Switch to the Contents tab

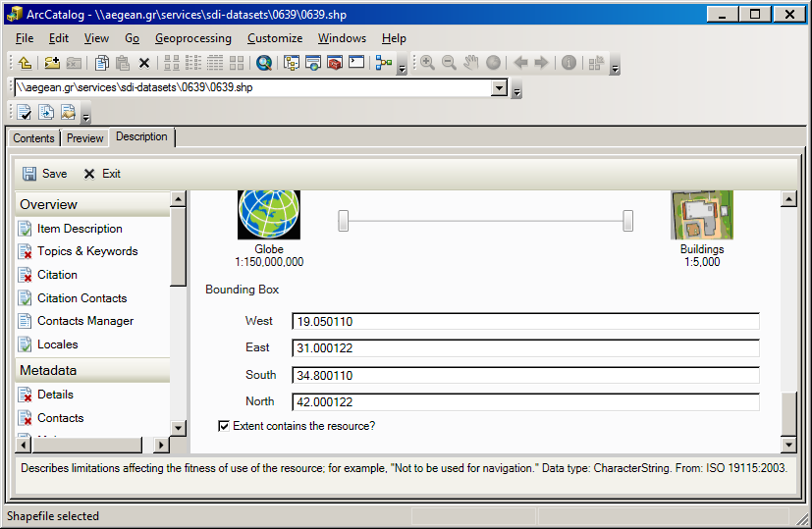[33, 138]
